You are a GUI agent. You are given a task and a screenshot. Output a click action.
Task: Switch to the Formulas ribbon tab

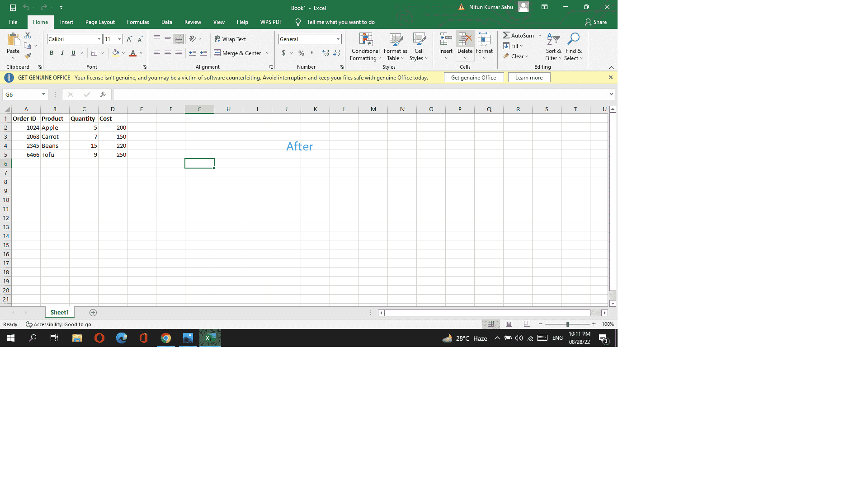[138, 22]
